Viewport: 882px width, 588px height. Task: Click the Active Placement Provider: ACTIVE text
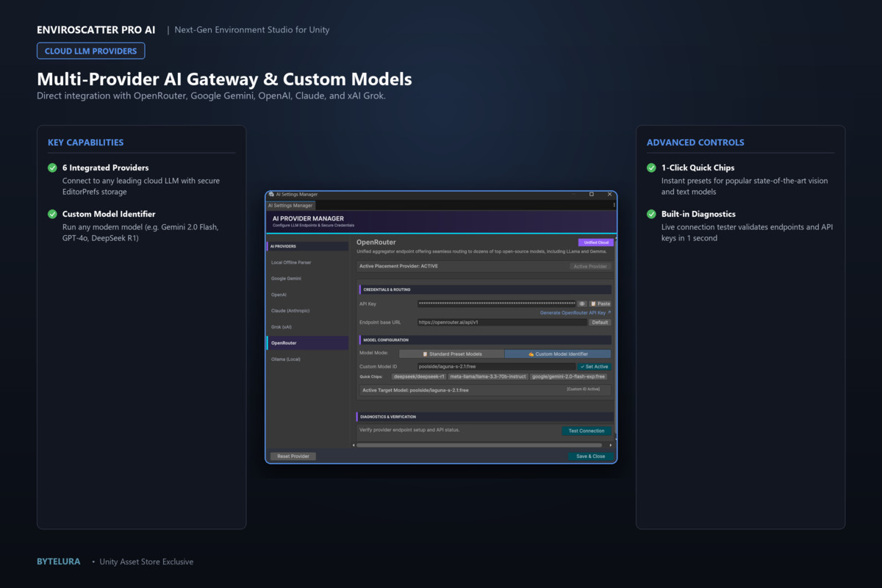(x=398, y=266)
